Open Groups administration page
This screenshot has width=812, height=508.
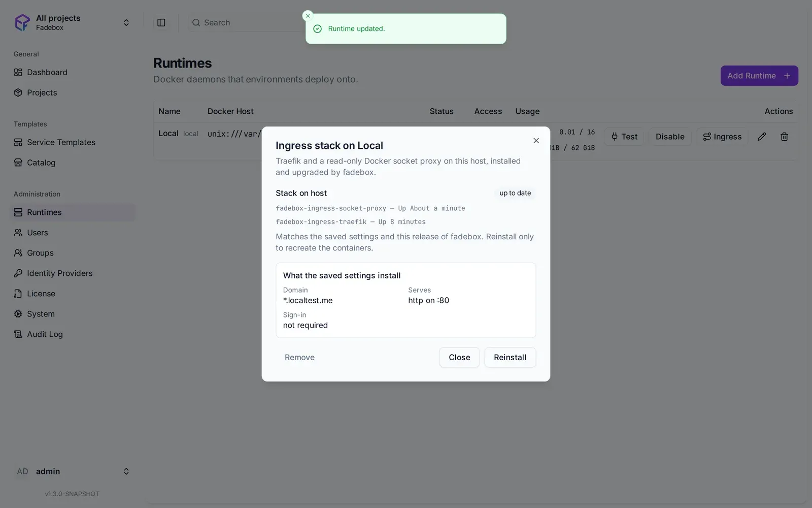[73, 253]
